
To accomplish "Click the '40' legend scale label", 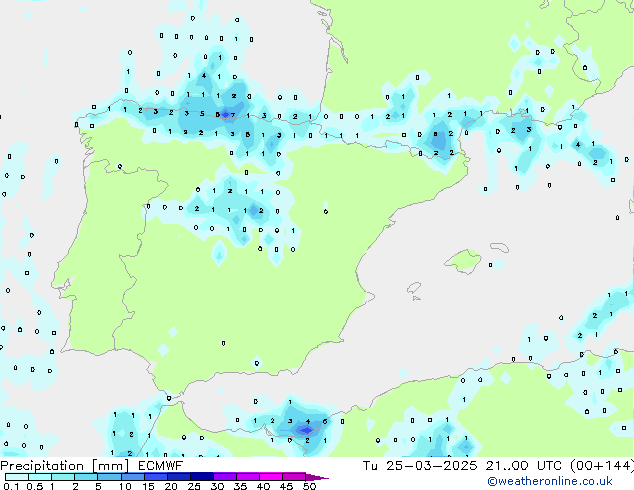I will 263,486.
